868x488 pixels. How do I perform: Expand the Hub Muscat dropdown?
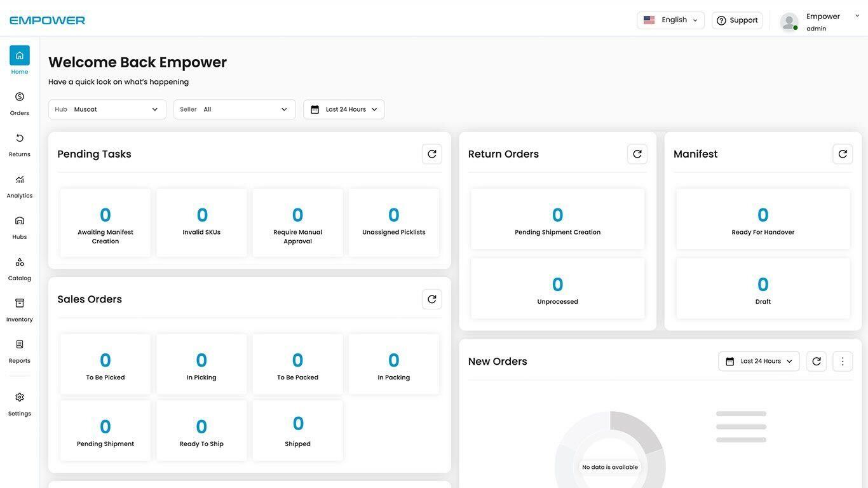click(107, 109)
